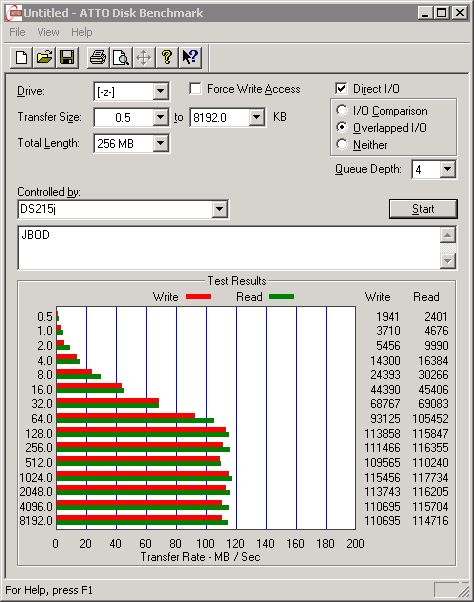The image size is (474, 602).
Task: Click the four-arrow move toolbar icon
Action: point(144,58)
